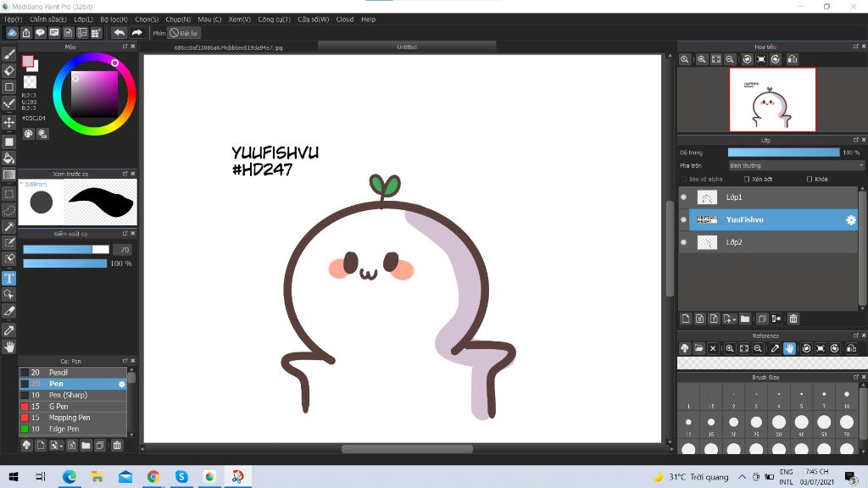Select the Pencil brush
This screenshot has height=488, width=868.
pos(73,373)
